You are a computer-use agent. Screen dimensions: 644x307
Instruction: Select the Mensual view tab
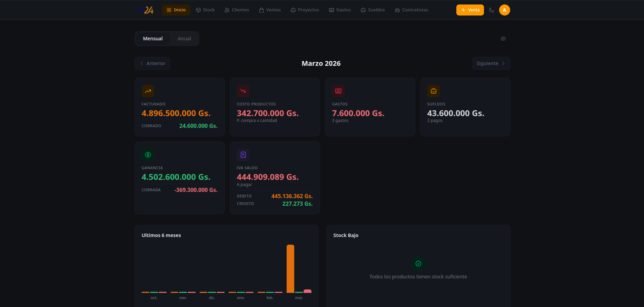click(153, 39)
